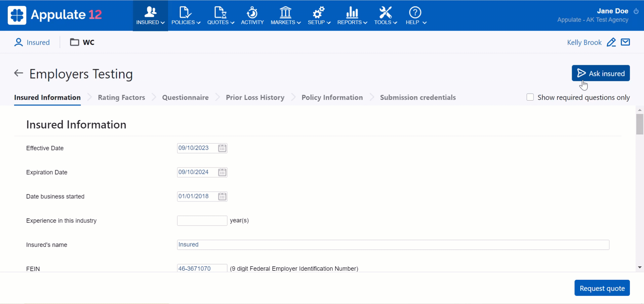Click the WC folder label
This screenshot has width=644, height=304.
tap(89, 42)
